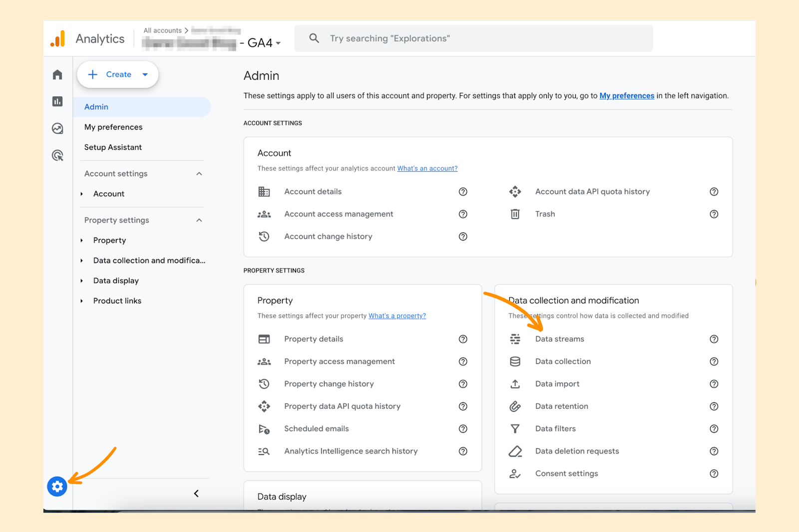Click the Google Analytics logo
799x532 pixels.
tap(57, 38)
